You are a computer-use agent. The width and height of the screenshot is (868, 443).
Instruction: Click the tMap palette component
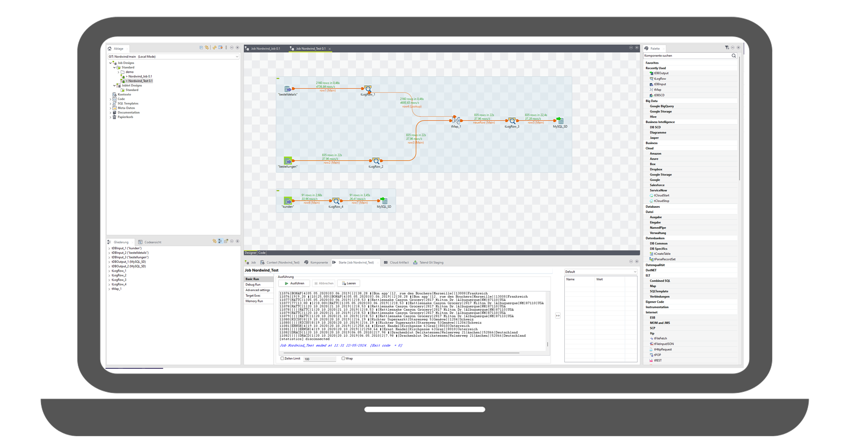[655, 90]
